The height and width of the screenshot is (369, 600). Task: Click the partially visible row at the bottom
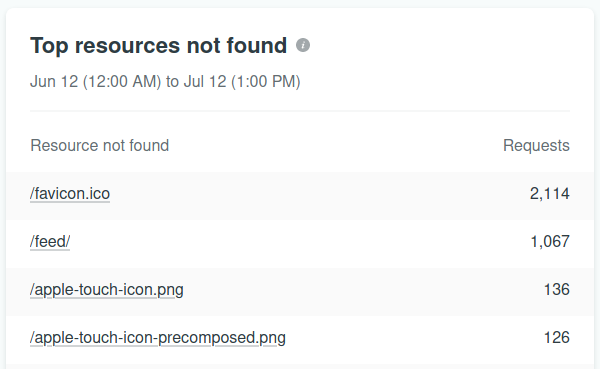tap(300, 367)
